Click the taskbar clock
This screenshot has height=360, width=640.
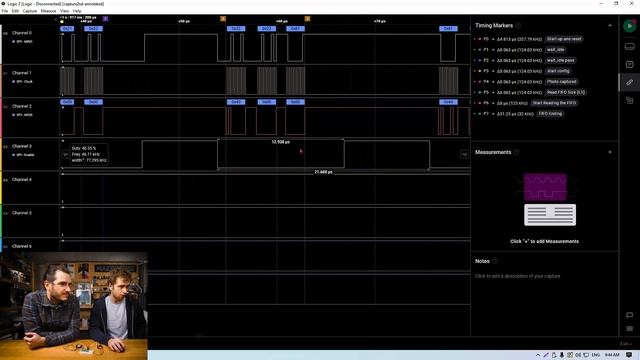coord(612,355)
